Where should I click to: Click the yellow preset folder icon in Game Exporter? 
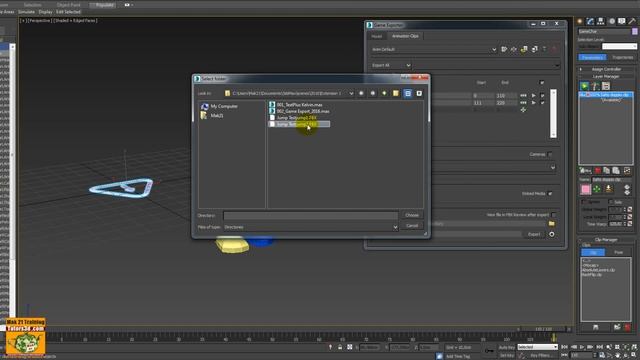(x=524, y=49)
